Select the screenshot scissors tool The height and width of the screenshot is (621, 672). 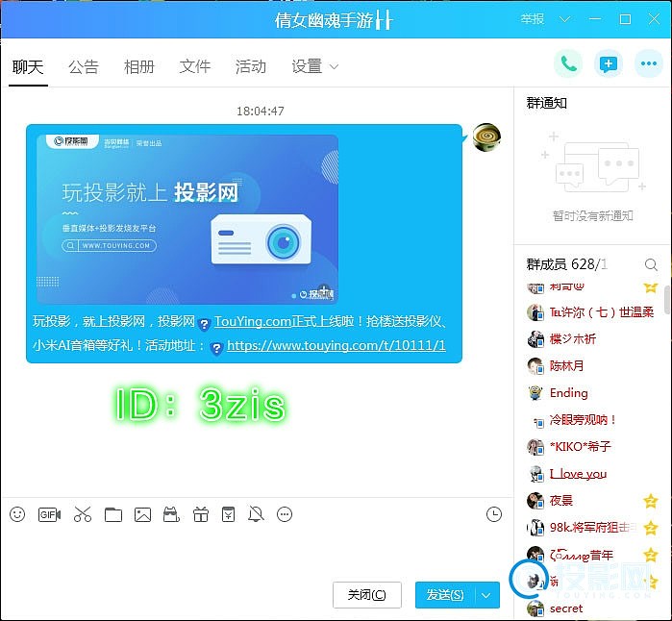point(83,514)
